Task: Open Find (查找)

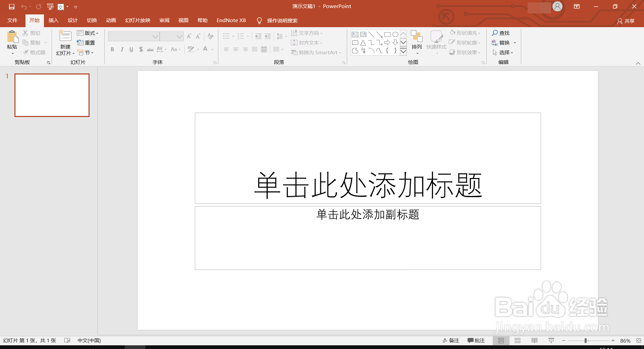Action: [x=501, y=33]
